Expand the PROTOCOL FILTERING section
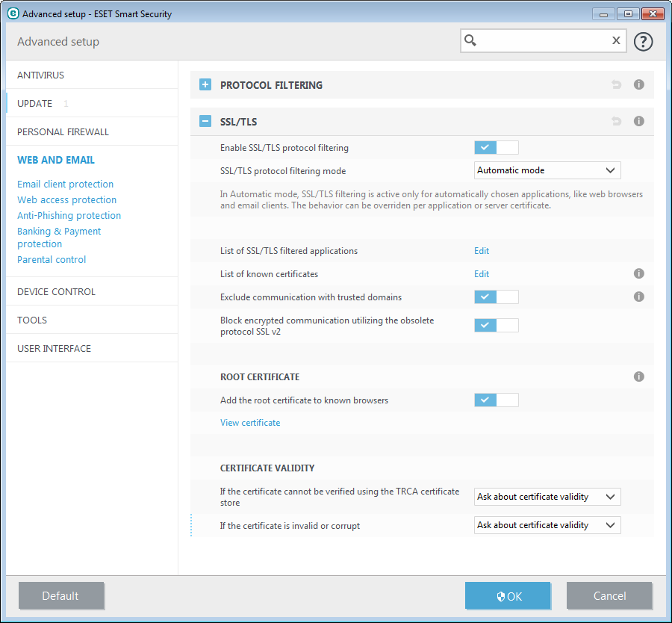Image resolution: width=672 pixels, height=623 pixels. (205, 84)
